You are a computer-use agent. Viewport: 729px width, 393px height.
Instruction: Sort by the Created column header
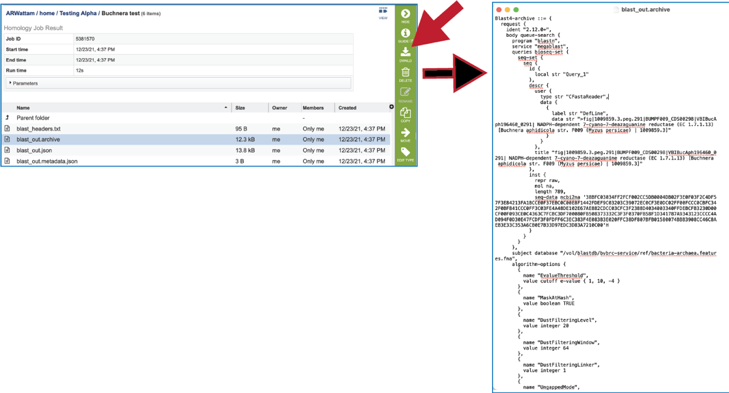point(347,107)
